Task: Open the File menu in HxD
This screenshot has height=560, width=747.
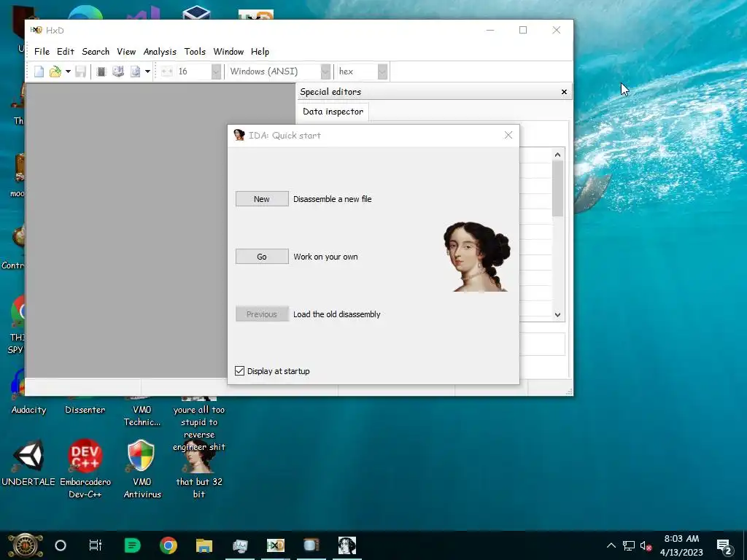Action: coord(42,52)
